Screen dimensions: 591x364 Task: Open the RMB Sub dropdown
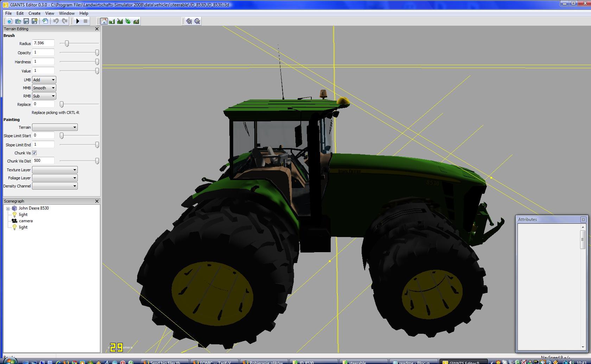tap(44, 96)
